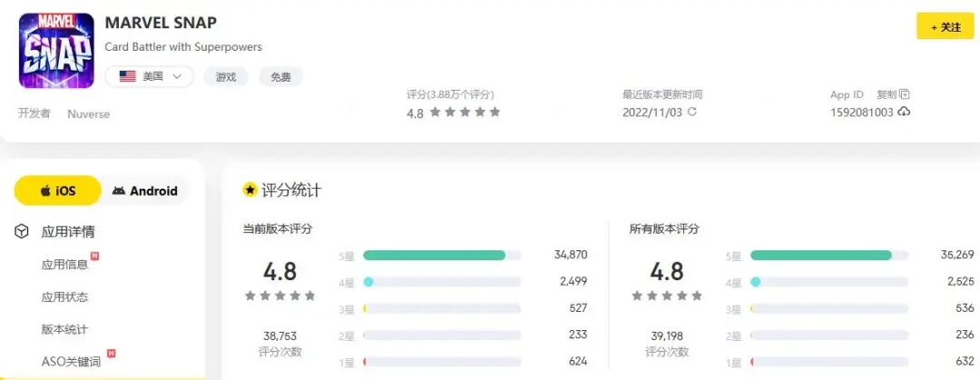Click the cube icon next to 应用详情

click(x=21, y=232)
